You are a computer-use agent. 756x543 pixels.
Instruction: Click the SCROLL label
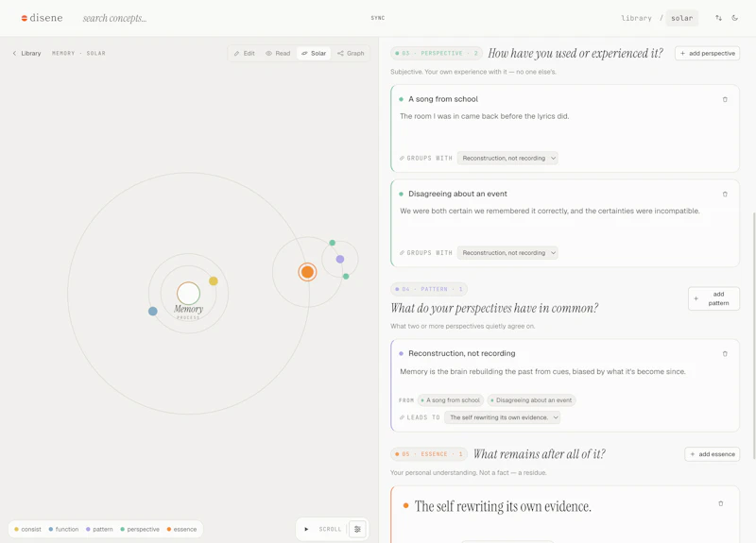tap(330, 529)
